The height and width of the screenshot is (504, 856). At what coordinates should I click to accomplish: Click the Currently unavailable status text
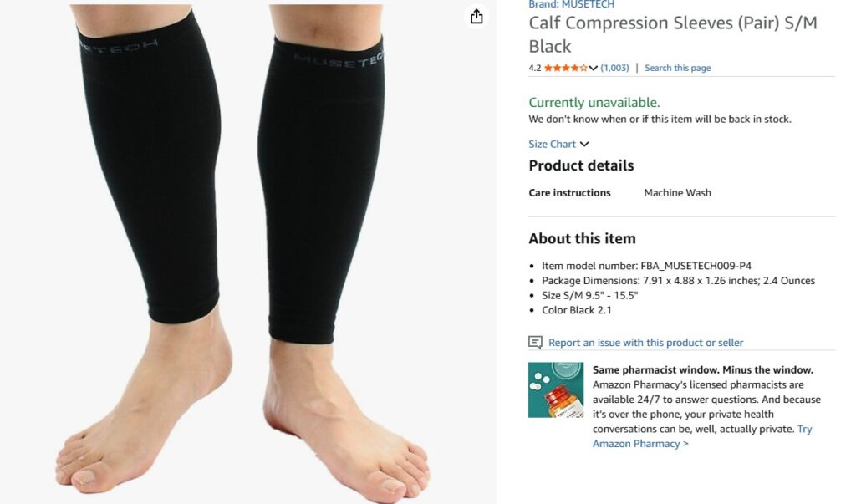coord(594,103)
